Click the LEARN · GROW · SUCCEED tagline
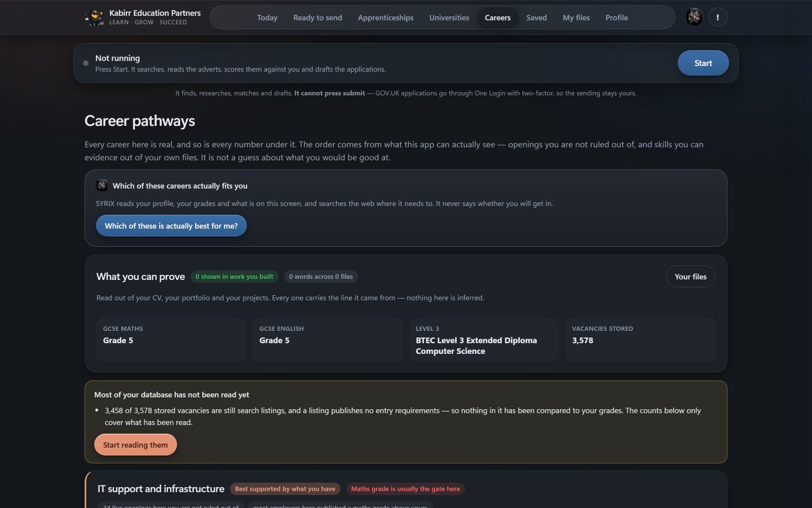The width and height of the screenshot is (812, 508). (x=148, y=23)
